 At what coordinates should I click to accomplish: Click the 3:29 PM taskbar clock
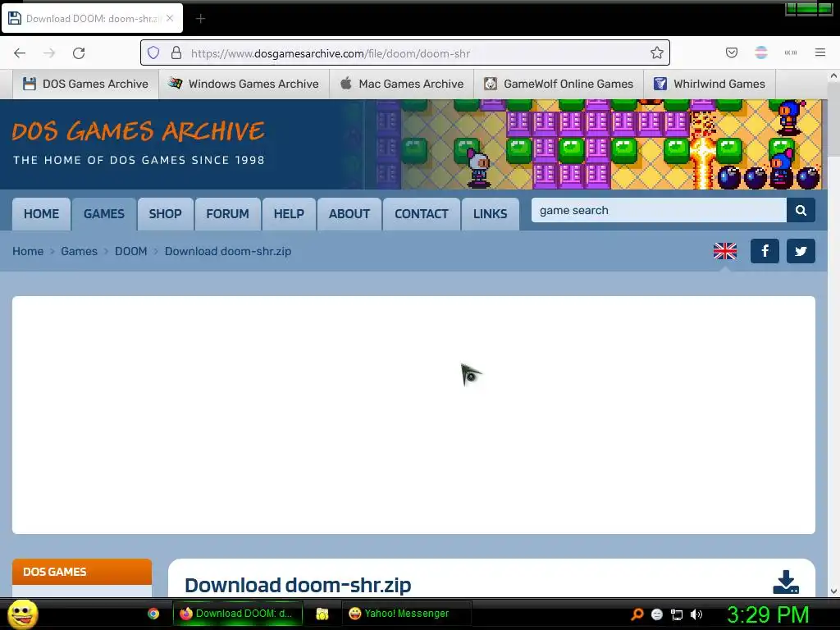click(768, 614)
